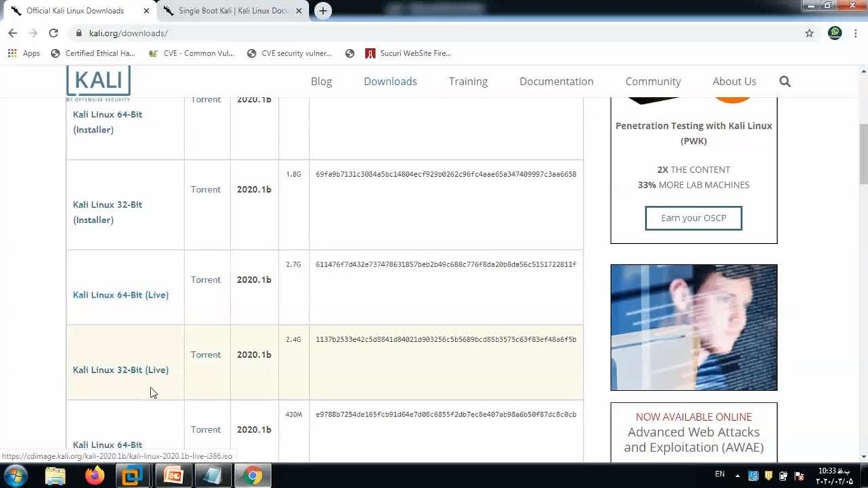This screenshot has width=868, height=488.
Task: Open the Chrome profile avatar icon
Action: [x=835, y=33]
